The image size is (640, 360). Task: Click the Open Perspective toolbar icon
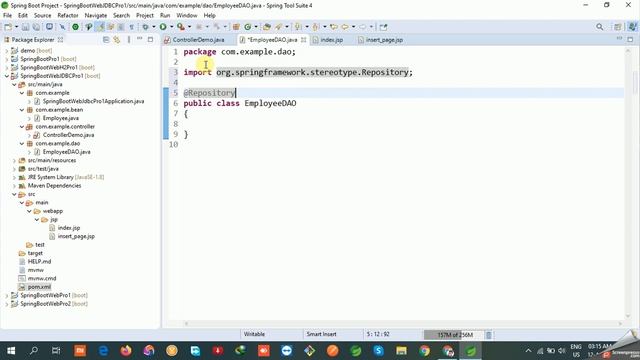(618, 27)
